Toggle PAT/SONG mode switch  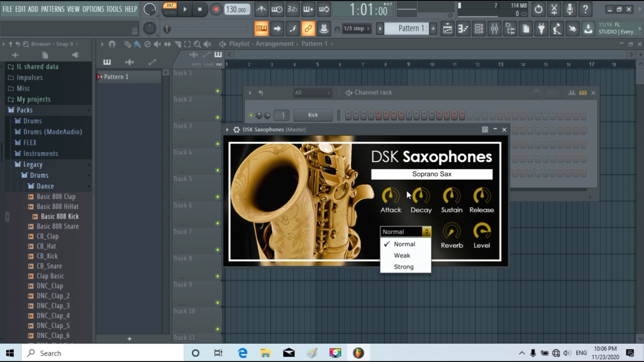[x=170, y=9]
